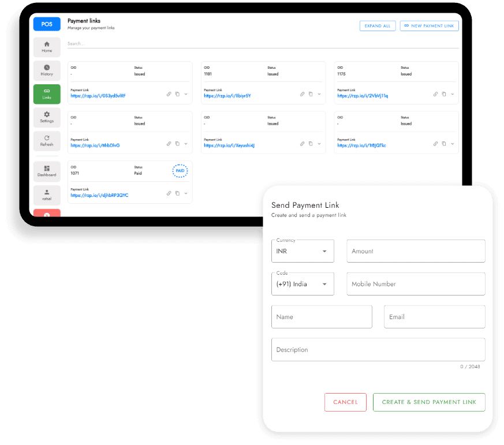
Task: Open the History sidebar item
Action: pyautogui.click(x=47, y=70)
